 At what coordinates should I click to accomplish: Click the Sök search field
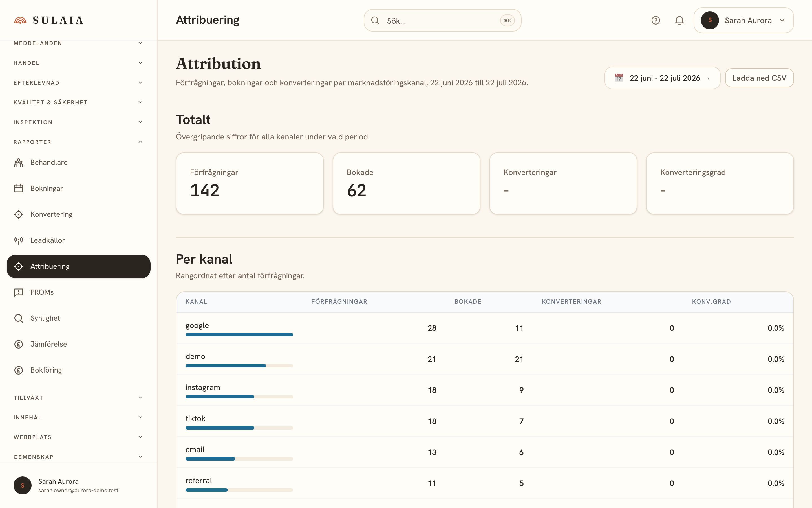pos(442,21)
